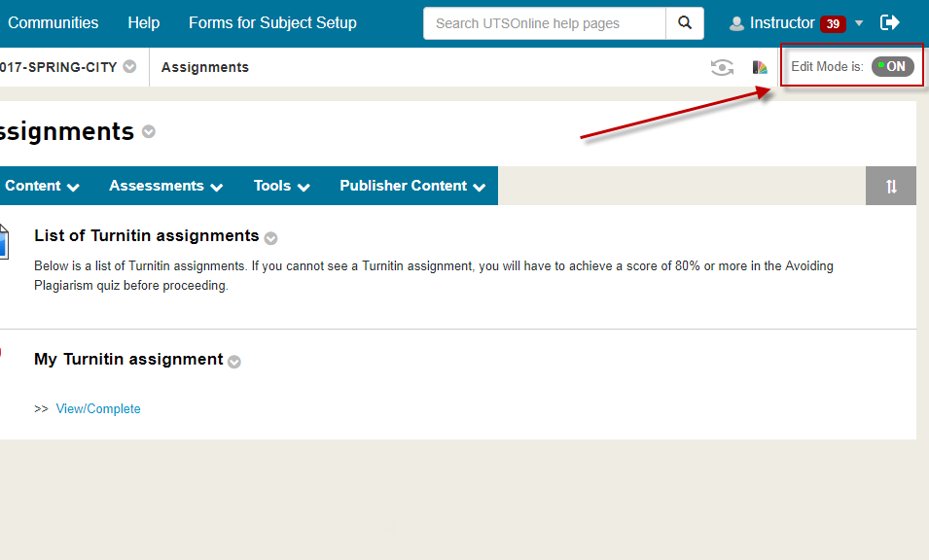Viewport: 929px width, 560px height.
Task: Open the Help menu item
Action: coord(143,22)
